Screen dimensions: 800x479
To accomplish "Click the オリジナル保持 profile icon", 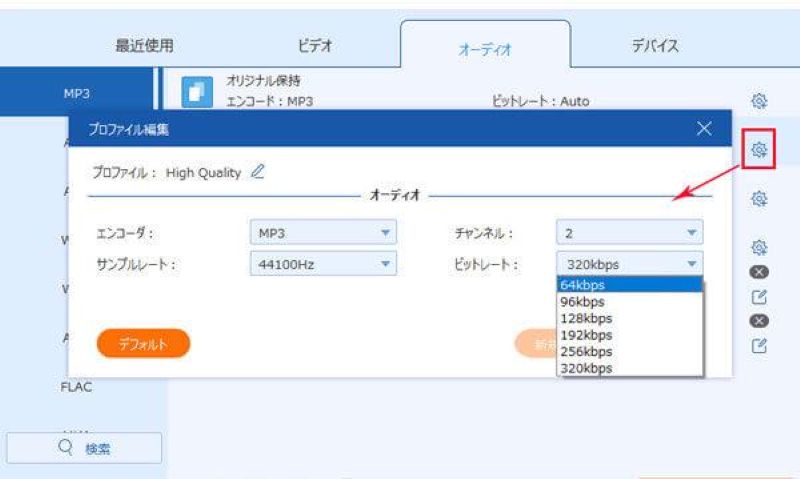I will (197, 92).
